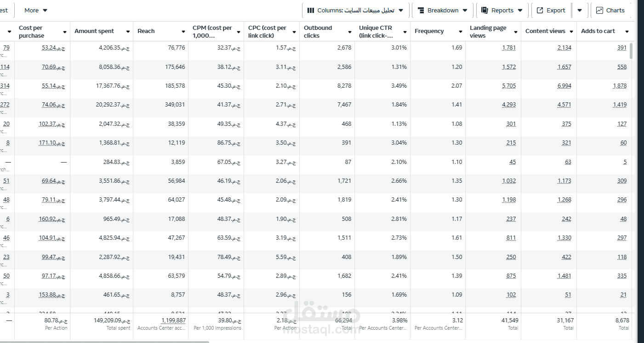Image resolution: width=644 pixels, height=343 pixels.
Task: Click the Export icon
Action: click(x=540, y=10)
